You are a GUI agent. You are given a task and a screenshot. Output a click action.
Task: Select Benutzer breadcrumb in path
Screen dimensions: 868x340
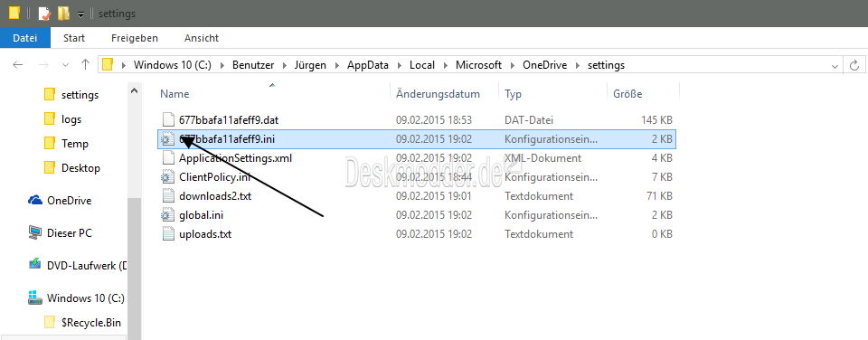(x=253, y=65)
